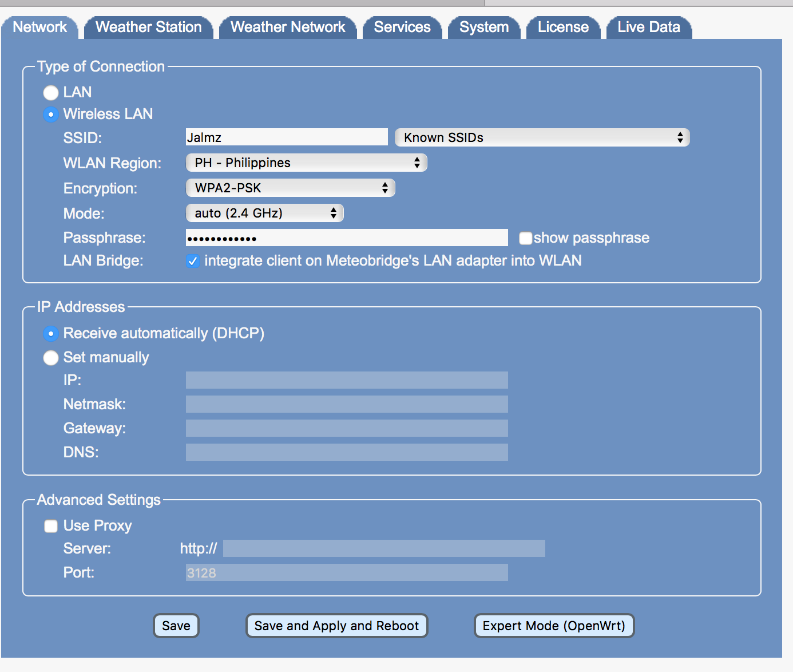Viewport: 793px width, 672px height.
Task: Change the Mode auto (2.4 GHz) dropdown
Action: (x=264, y=213)
